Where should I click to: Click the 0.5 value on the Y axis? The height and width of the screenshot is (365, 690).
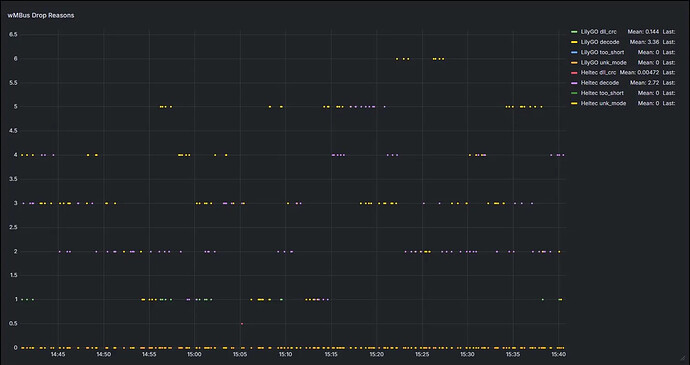(13, 324)
